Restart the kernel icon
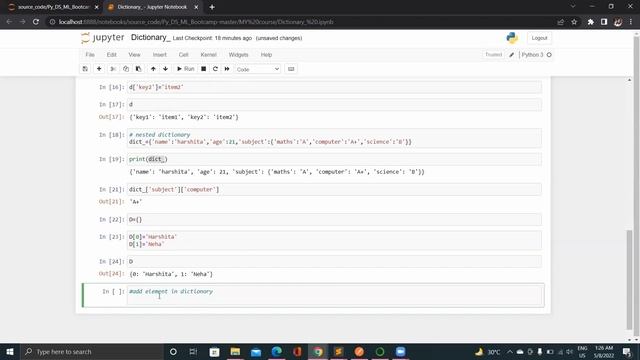The width and height of the screenshot is (640, 360). [x=215, y=69]
